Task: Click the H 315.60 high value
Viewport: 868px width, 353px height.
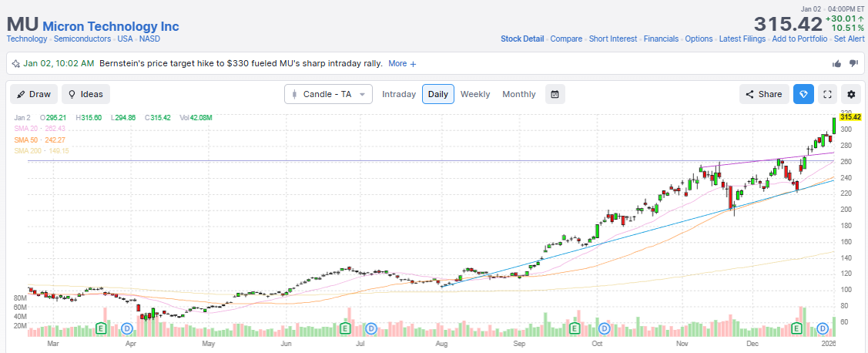Action: [x=89, y=118]
